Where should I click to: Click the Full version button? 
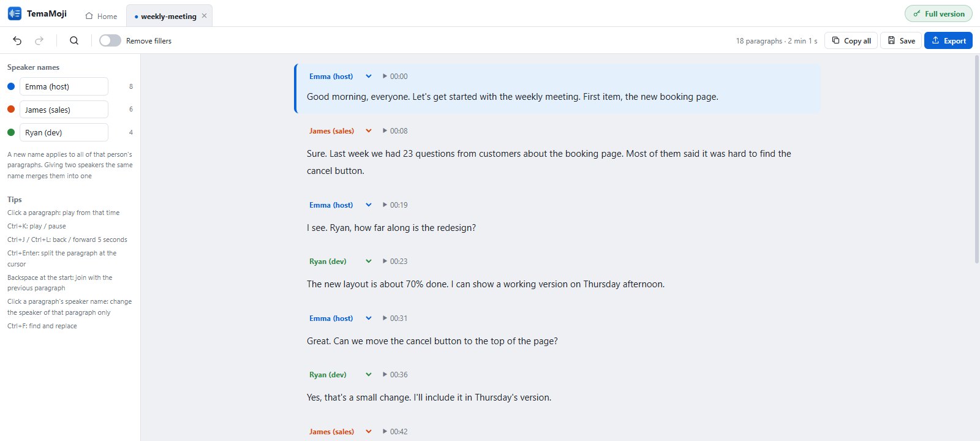click(x=938, y=13)
